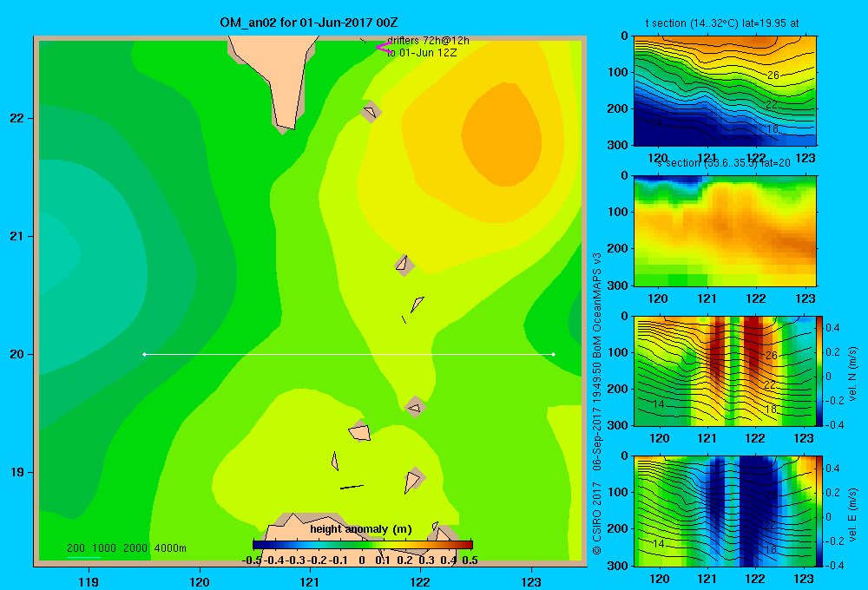The height and width of the screenshot is (590, 868).
Task: Click the 'drifters 72h@12h' label
Action: (428, 41)
